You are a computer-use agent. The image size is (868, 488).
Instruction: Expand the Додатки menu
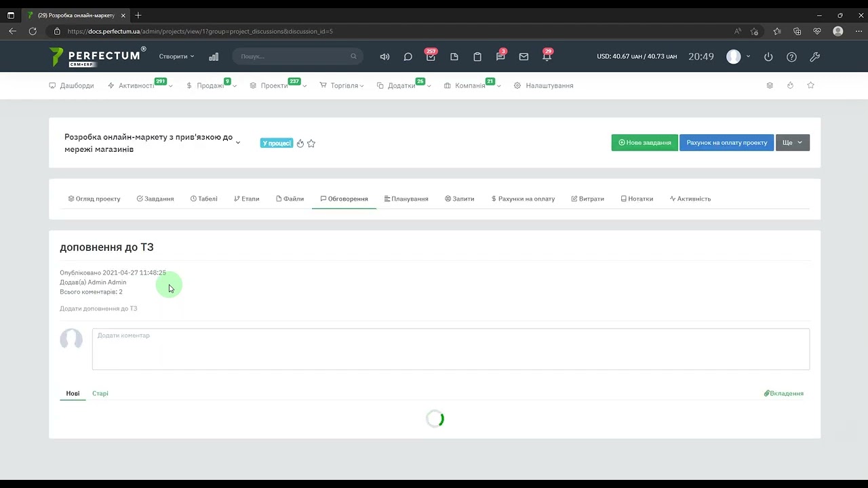(404, 85)
